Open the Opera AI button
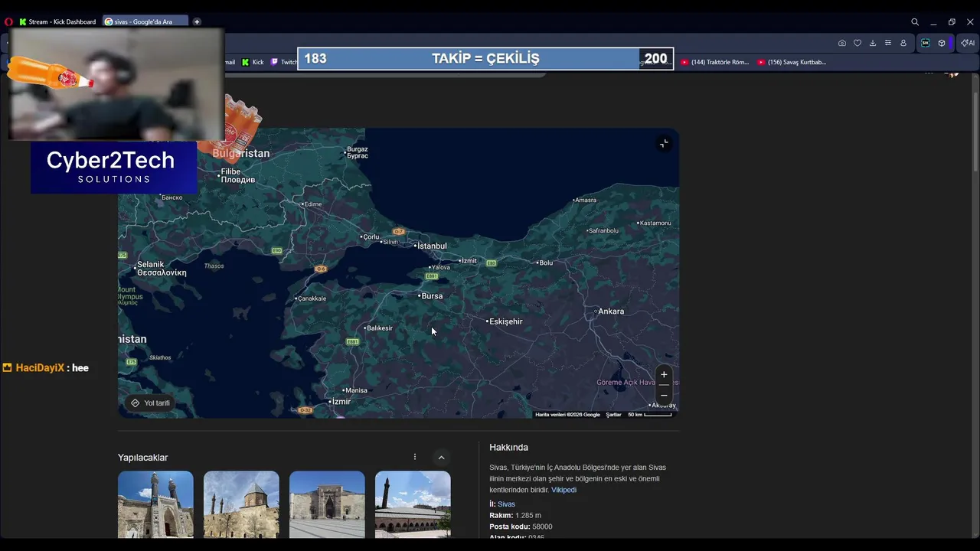The height and width of the screenshot is (551, 980). [968, 43]
